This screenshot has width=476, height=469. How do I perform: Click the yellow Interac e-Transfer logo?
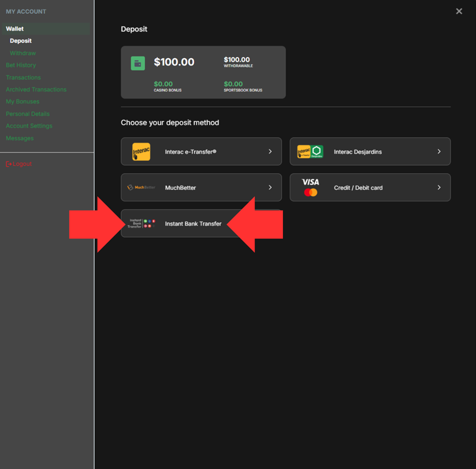141,152
